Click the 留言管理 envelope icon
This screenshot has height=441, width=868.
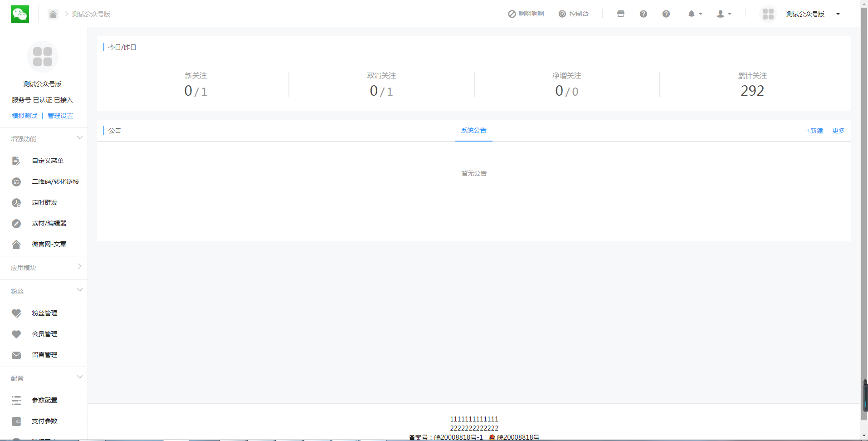pos(16,355)
